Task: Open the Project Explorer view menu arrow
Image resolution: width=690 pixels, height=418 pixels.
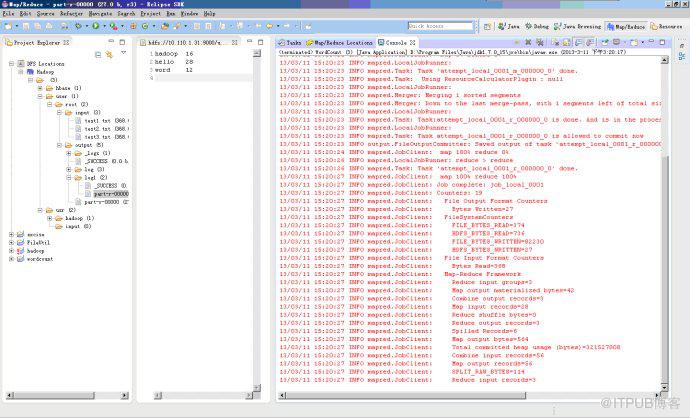Action: pyautogui.click(x=124, y=53)
